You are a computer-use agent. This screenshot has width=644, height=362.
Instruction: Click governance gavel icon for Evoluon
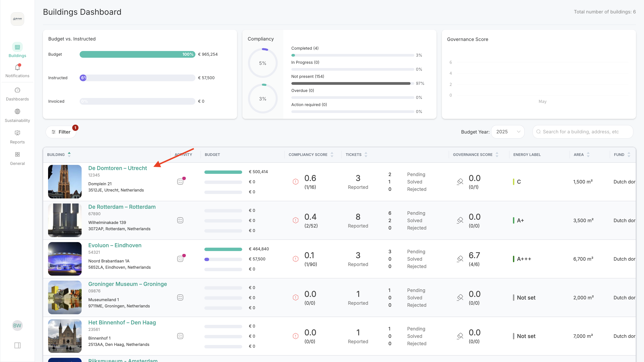(x=460, y=259)
